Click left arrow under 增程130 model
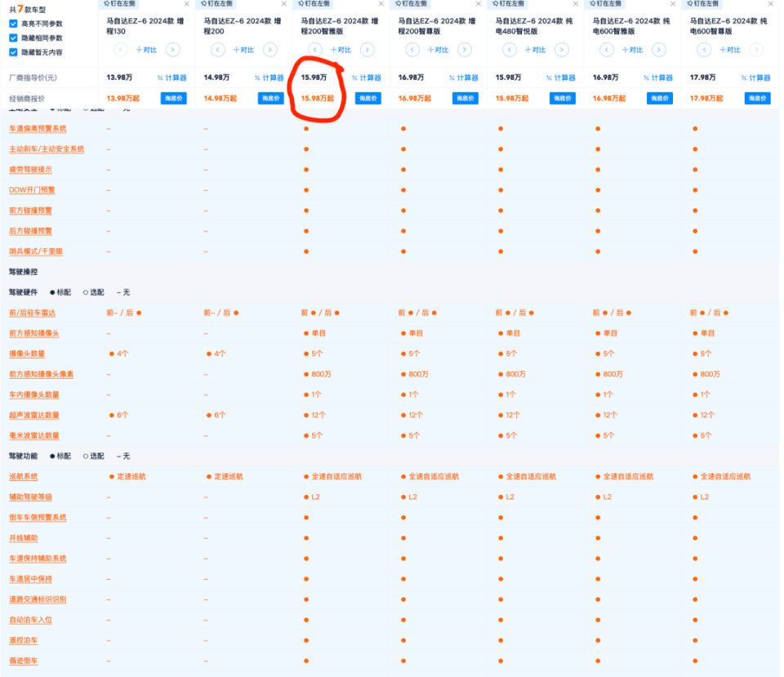Image resolution: width=784 pixels, height=677 pixels. click(121, 50)
